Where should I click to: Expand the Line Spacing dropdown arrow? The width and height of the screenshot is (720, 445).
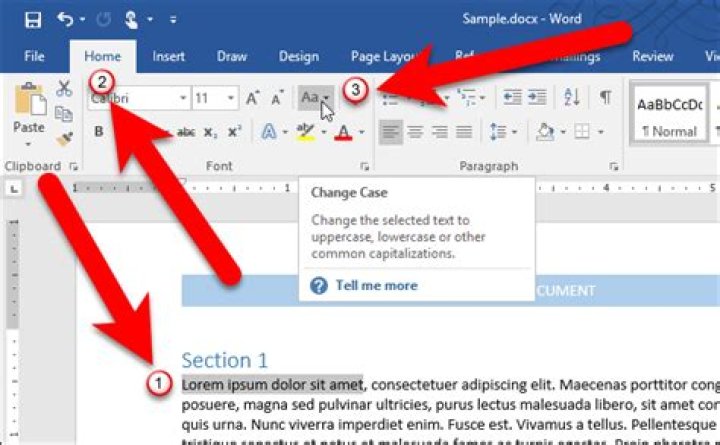coord(514,132)
